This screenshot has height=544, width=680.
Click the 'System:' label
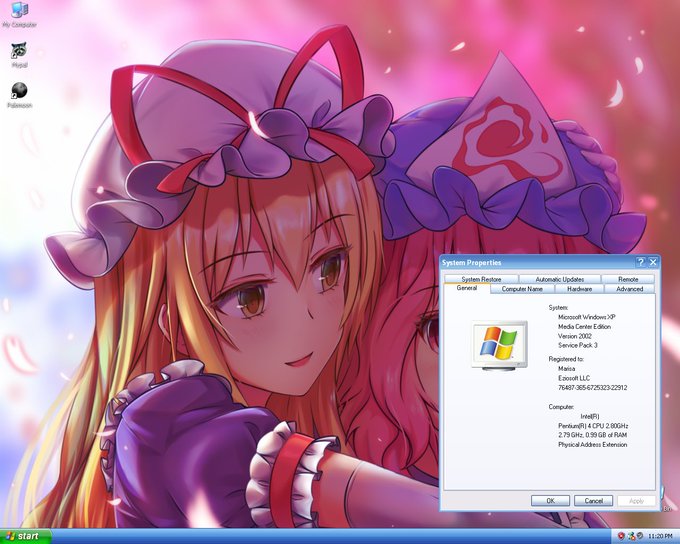(558, 308)
